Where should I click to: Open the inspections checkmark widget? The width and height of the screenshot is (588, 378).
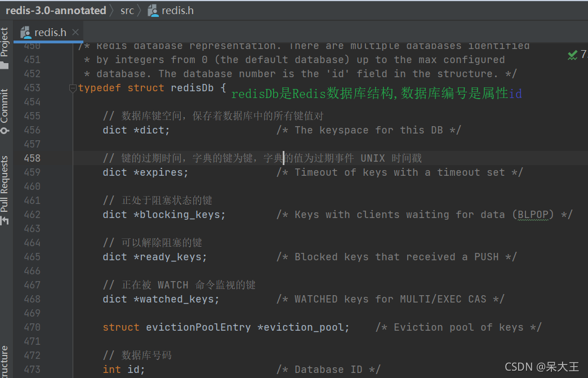572,55
